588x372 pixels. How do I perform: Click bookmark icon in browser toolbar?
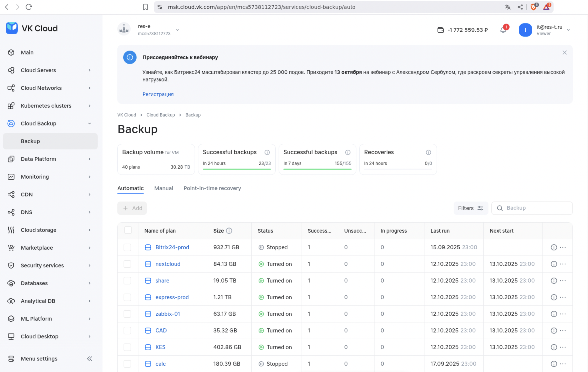[x=145, y=7]
